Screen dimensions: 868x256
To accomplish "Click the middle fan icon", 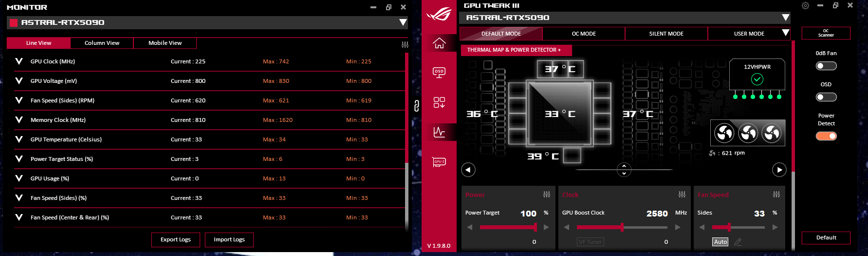I will click(x=748, y=133).
